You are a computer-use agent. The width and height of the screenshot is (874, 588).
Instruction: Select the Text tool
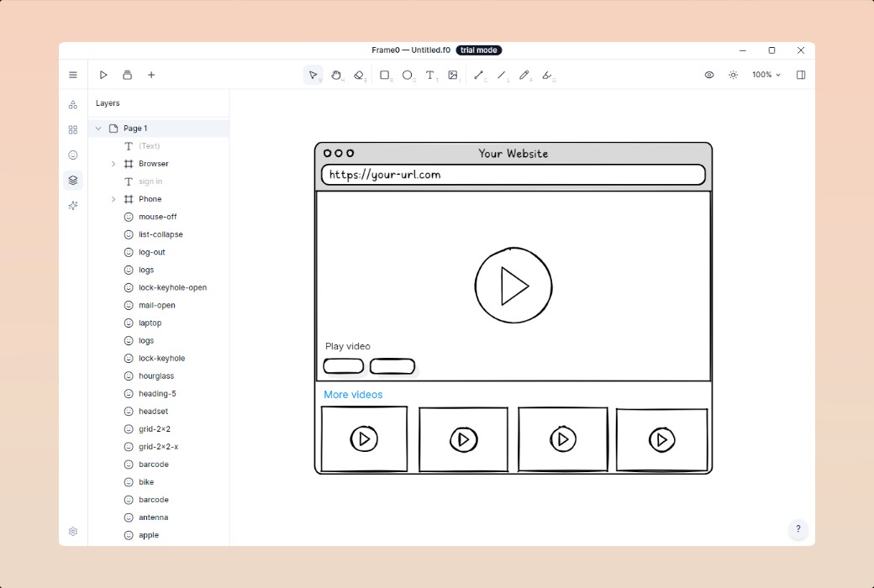tap(430, 75)
